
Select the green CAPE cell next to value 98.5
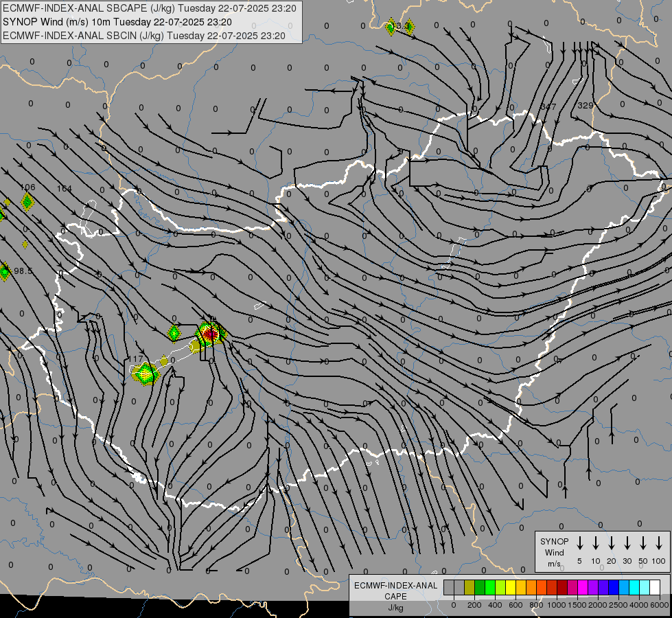tap(5, 271)
